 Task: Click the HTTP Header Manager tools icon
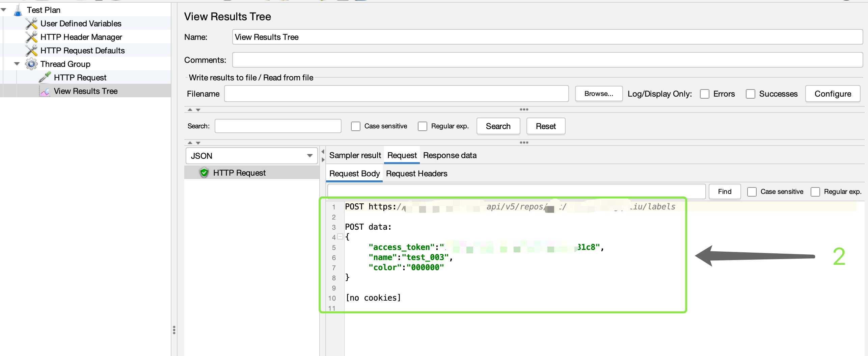click(x=31, y=37)
